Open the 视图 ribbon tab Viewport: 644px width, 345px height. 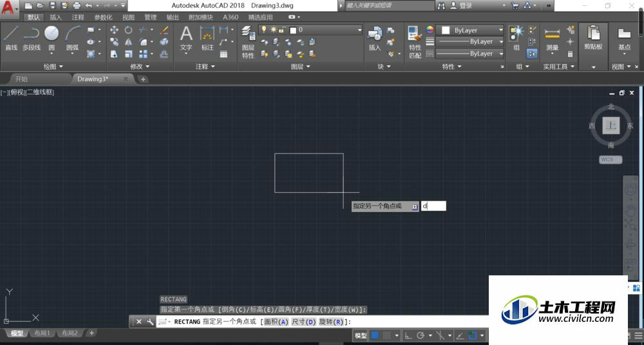tap(128, 17)
